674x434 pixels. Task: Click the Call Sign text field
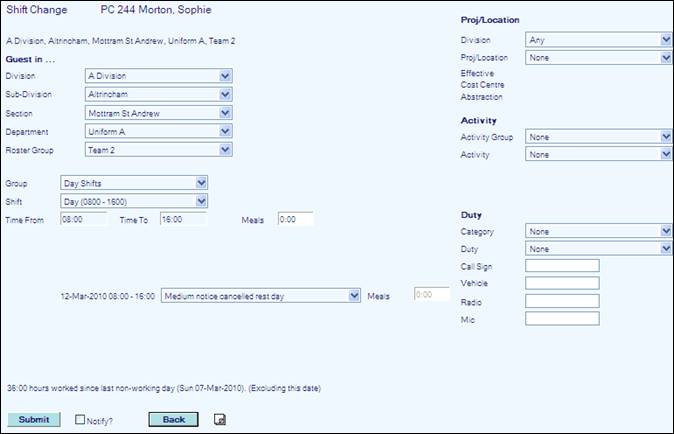tap(562, 265)
